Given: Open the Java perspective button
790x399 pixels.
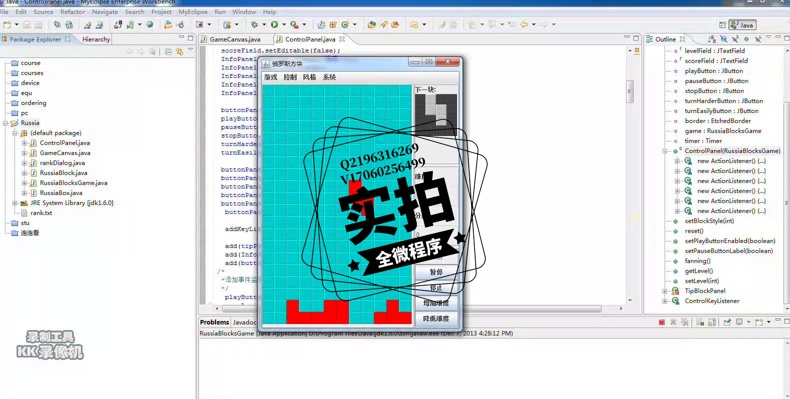Looking at the screenshot, I should (x=742, y=25).
